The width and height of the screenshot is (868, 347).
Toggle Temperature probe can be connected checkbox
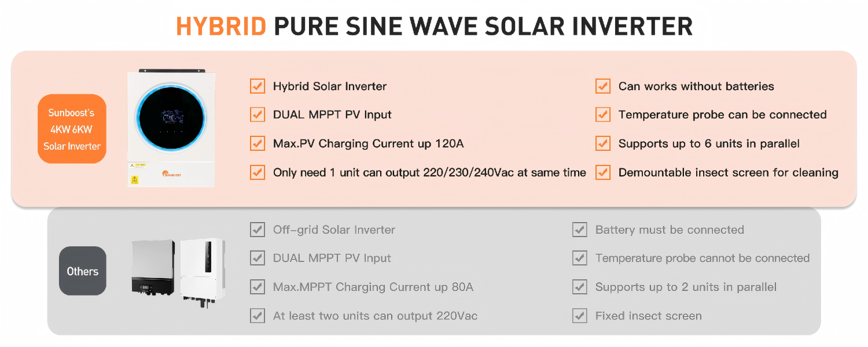[603, 115]
